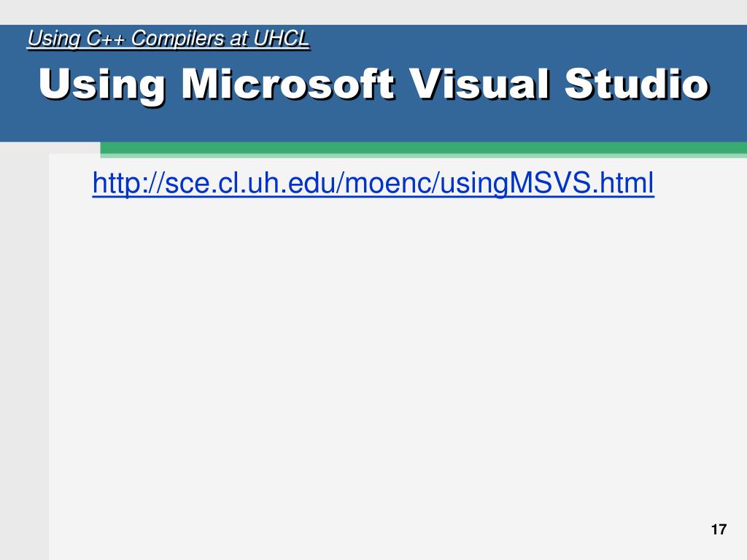Click 'sce.cl.uh.edu' domain in the URL
Screen dimensions: 747x560
click(250, 183)
